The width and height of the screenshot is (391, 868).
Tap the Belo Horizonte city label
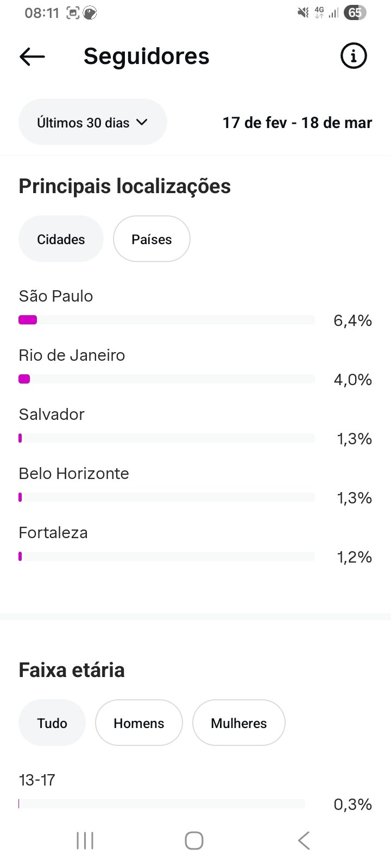pos(74,474)
